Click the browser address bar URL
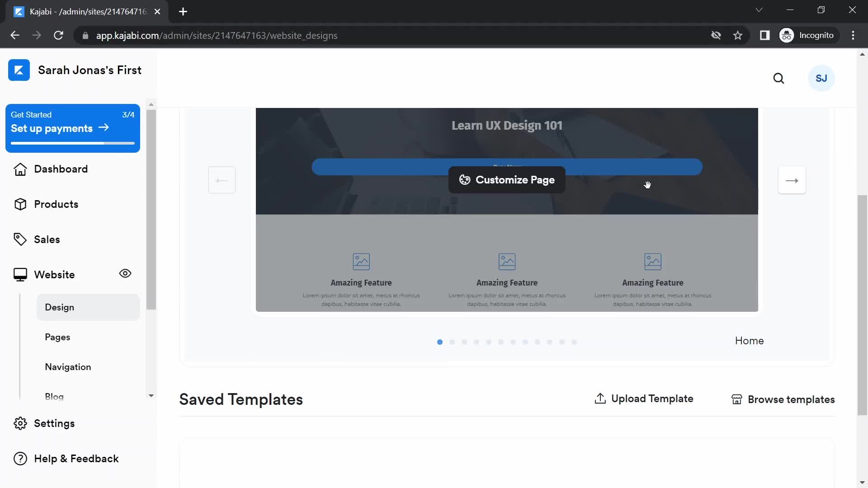Image resolution: width=868 pixels, height=488 pixels. tap(217, 35)
